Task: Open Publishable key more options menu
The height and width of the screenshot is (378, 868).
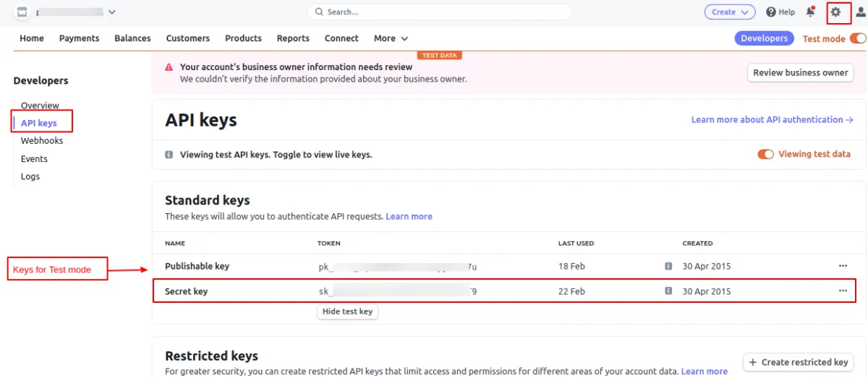Action: [843, 266]
